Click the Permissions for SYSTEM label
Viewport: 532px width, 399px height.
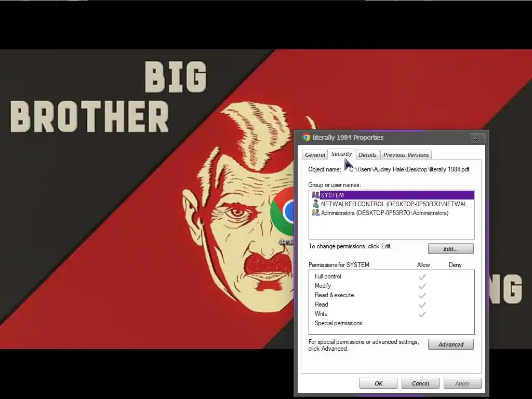[339, 265]
